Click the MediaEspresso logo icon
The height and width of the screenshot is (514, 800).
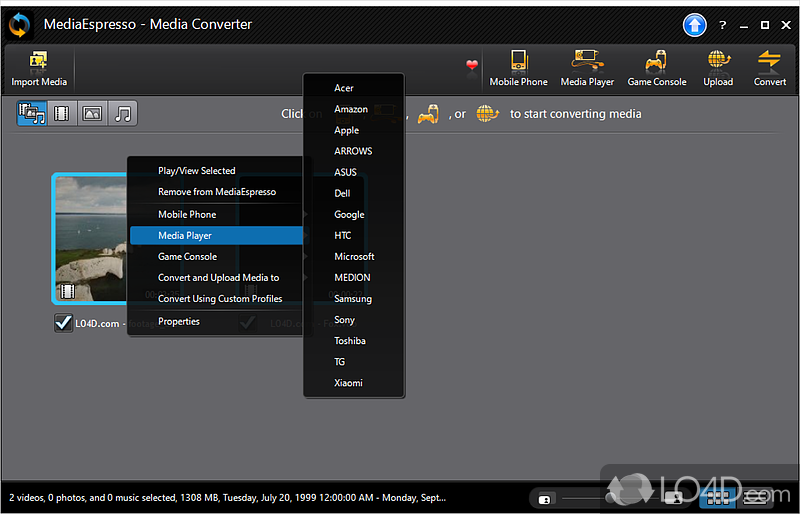click(x=19, y=25)
